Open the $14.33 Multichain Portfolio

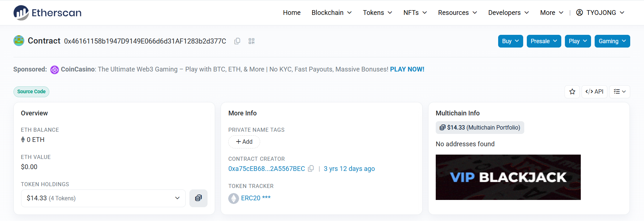(480, 128)
